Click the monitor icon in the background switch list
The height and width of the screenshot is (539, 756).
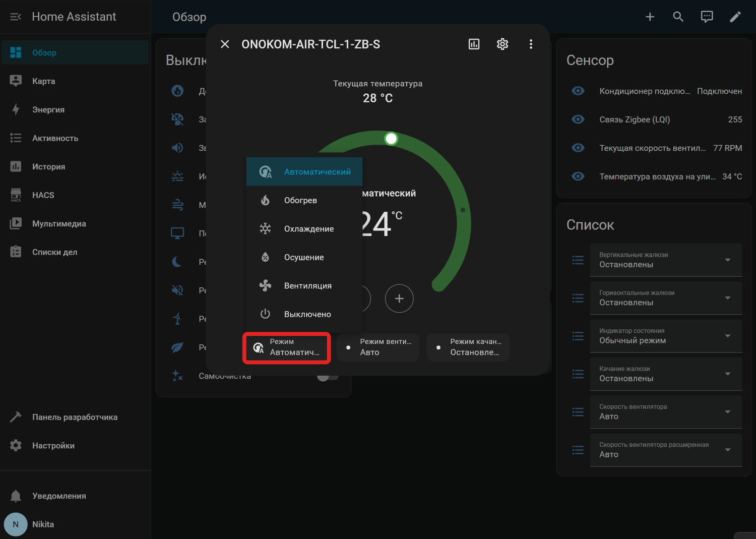(177, 233)
